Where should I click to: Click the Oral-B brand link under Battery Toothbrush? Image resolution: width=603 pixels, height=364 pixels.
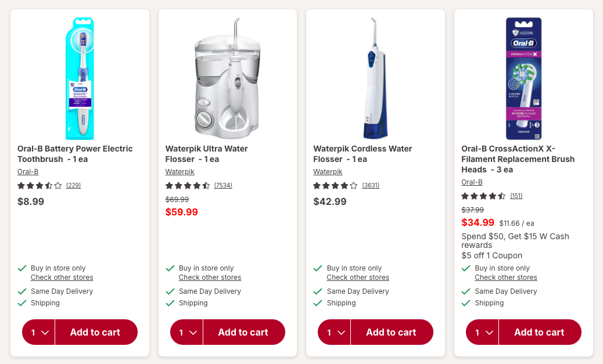click(28, 172)
